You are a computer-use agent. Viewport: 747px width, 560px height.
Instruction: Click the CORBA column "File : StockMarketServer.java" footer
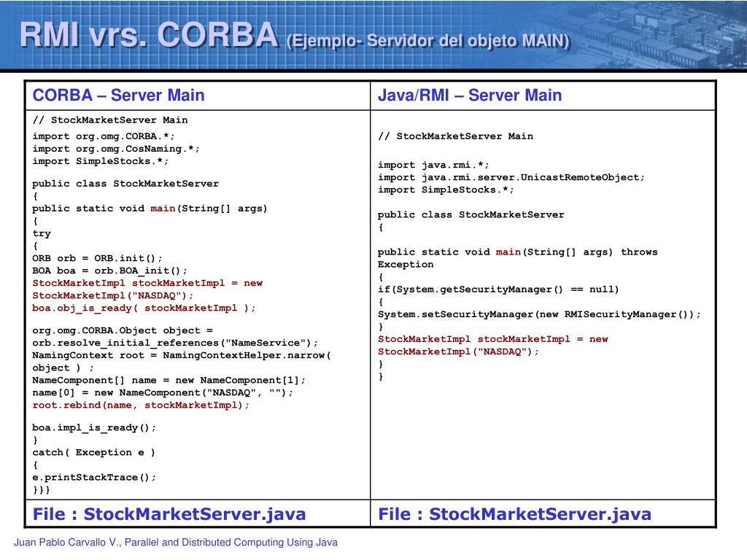(169, 514)
